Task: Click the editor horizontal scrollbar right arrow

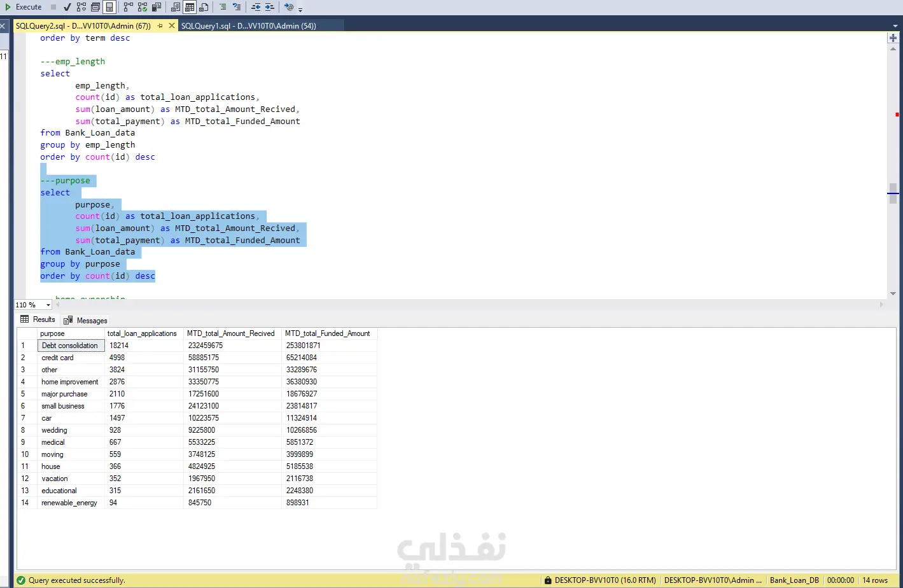Action: (x=882, y=305)
